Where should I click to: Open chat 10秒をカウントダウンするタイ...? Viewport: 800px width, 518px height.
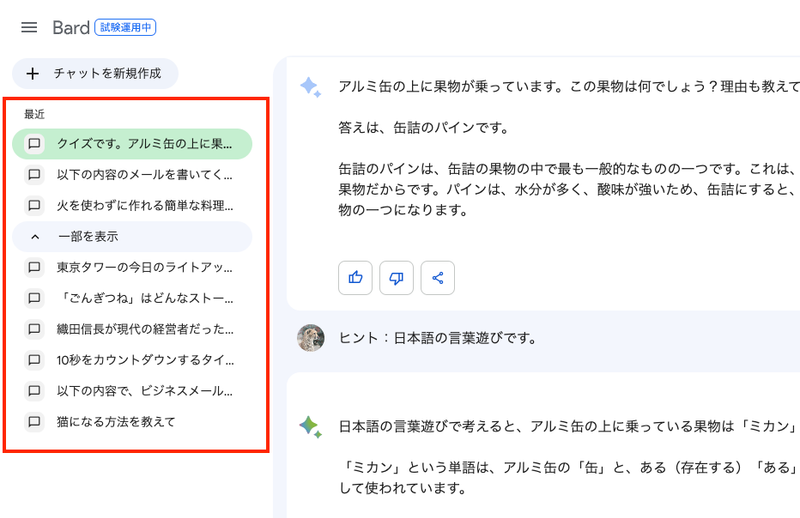(132, 360)
